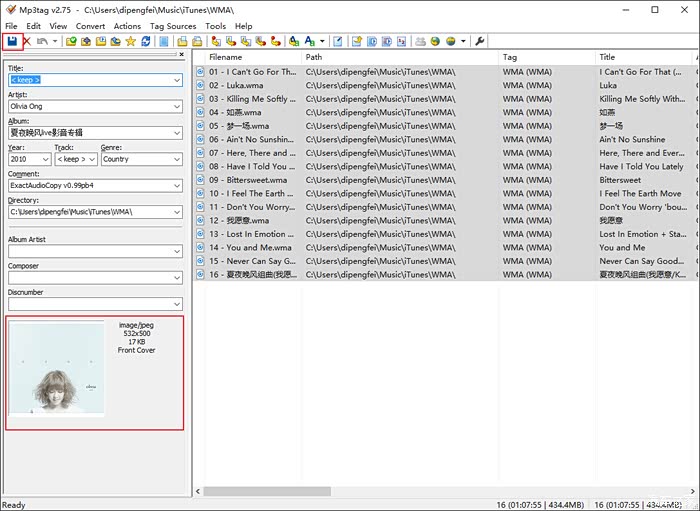Click the red X Remove tag icon
Viewport: 700px width, 511px height.
pos(27,41)
